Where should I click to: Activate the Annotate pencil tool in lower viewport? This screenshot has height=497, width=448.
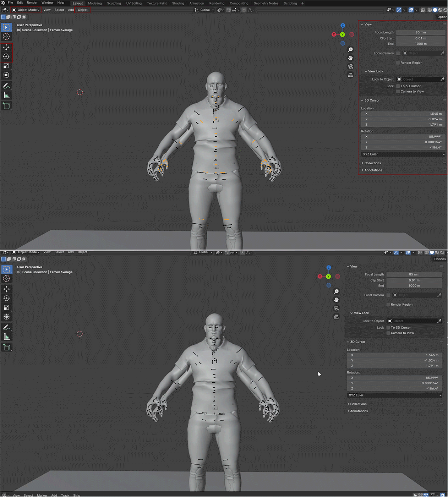point(6,327)
